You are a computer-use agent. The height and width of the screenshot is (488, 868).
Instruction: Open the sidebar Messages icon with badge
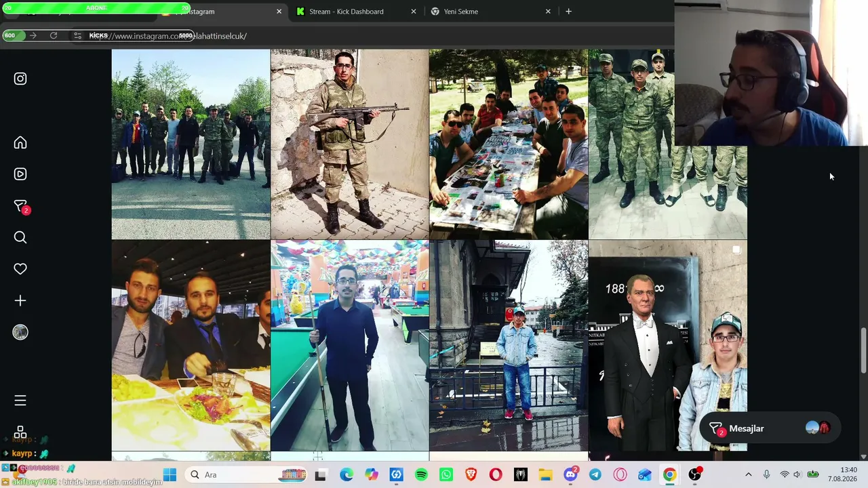pyautogui.click(x=21, y=206)
